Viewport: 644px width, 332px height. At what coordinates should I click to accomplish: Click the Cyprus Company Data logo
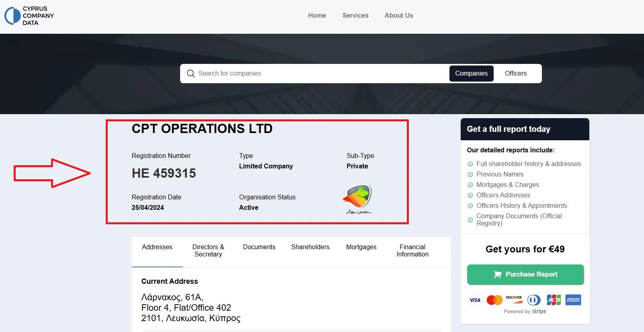point(29,16)
